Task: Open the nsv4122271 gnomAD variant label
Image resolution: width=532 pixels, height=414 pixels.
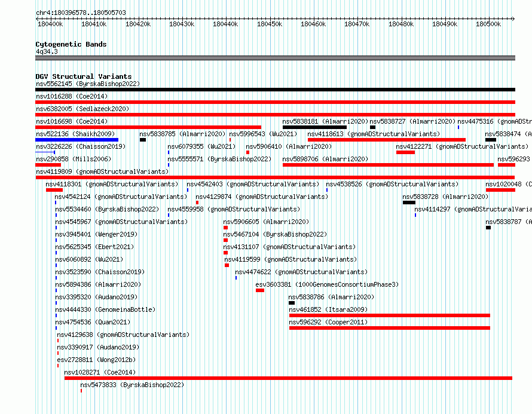Action: (462, 146)
